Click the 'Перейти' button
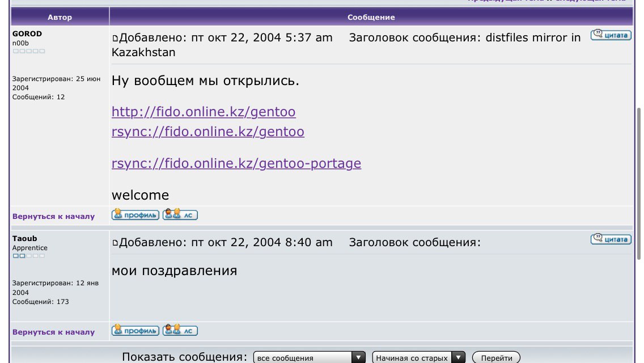Screen dimensions: 644x363 click(x=496, y=358)
